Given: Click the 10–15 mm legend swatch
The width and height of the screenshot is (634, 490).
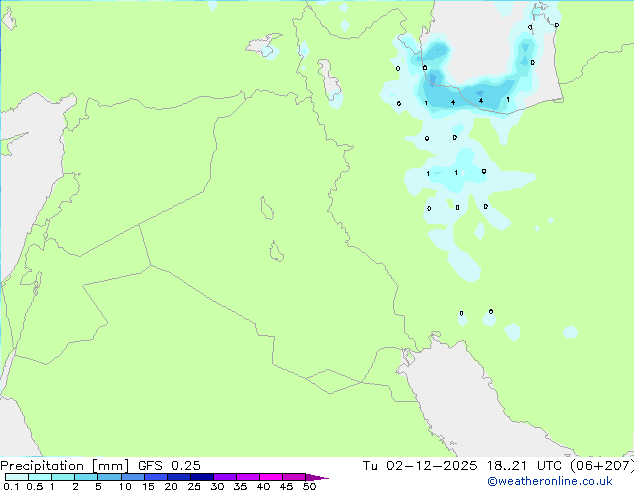Looking at the screenshot, I should (132, 477).
